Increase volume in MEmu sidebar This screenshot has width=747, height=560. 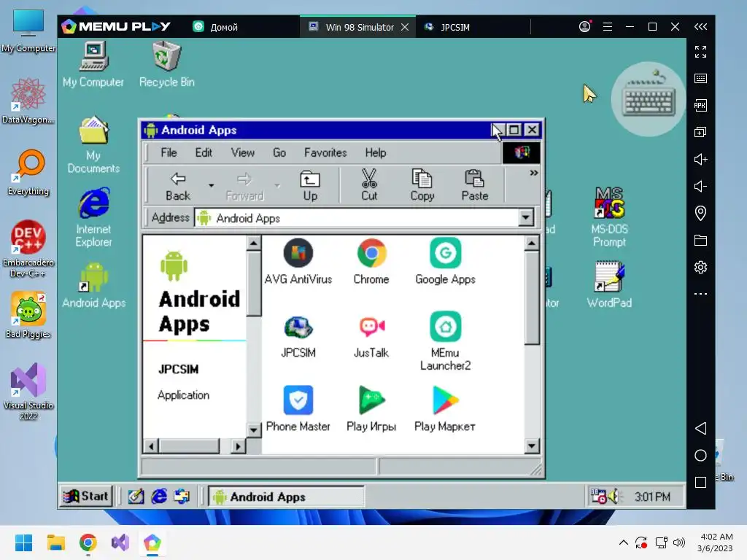700,159
